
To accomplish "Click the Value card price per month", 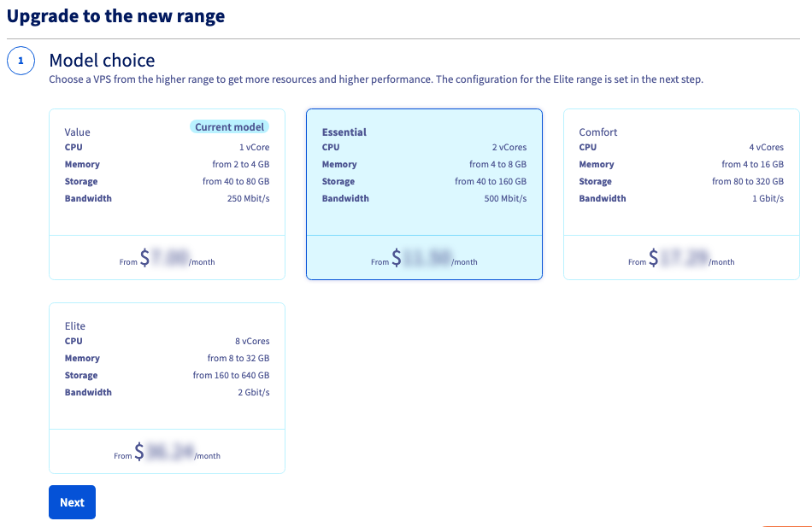I will click(167, 258).
